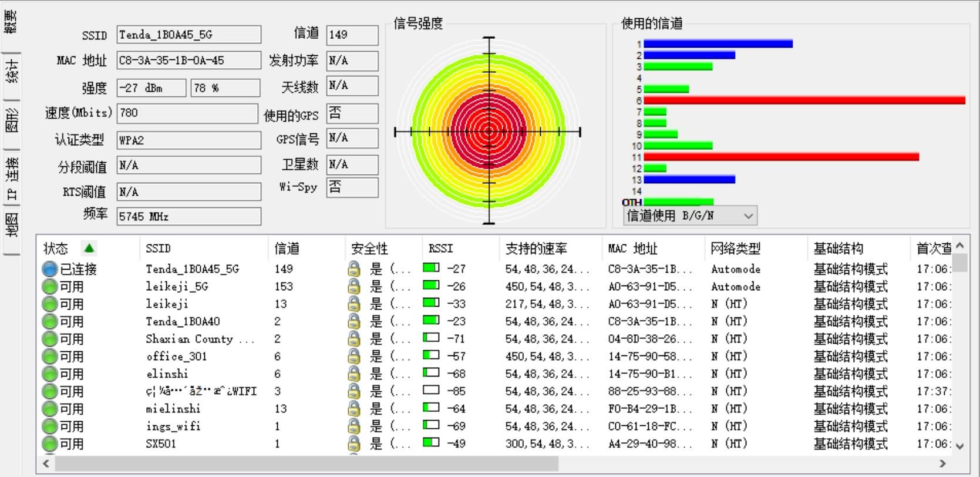Click the red channel 11 usage bar
The width and height of the screenshot is (980, 477).
click(782, 157)
